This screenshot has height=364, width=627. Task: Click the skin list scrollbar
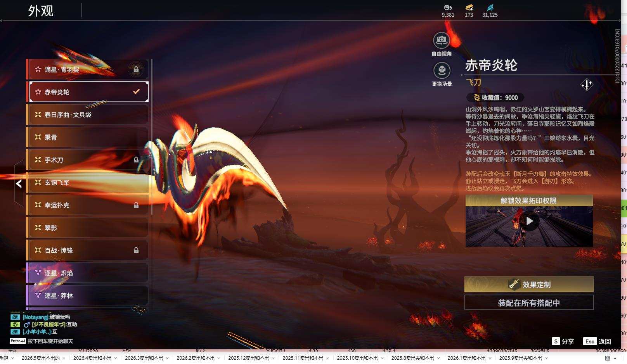(x=151, y=136)
